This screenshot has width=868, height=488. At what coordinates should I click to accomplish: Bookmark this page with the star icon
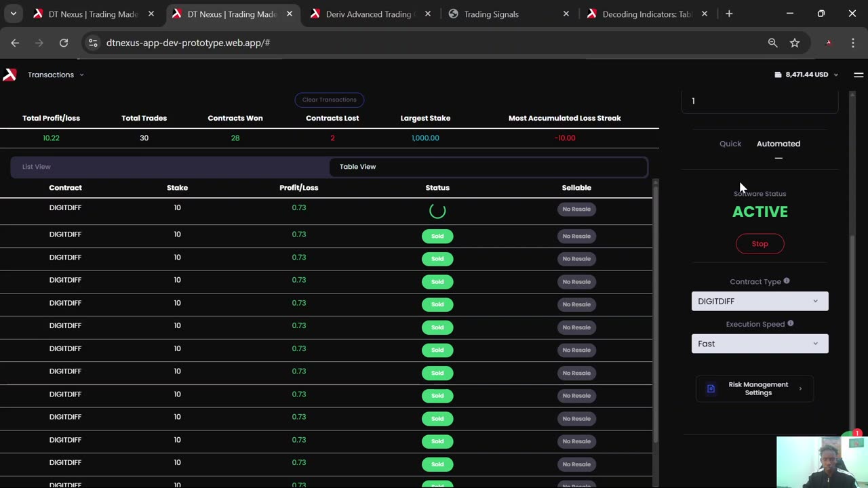pyautogui.click(x=795, y=43)
